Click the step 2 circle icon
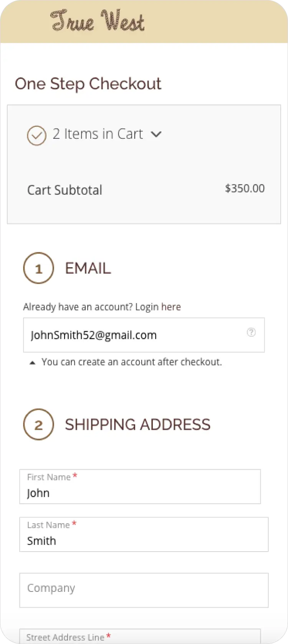The width and height of the screenshot is (288, 644). tap(38, 424)
